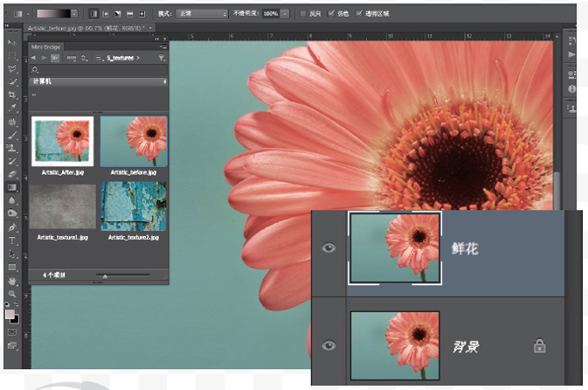Viewport: 588px width, 390px height.
Task: Select the Artistic_texture2.jpg thumbnail
Action: coord(134,206)
